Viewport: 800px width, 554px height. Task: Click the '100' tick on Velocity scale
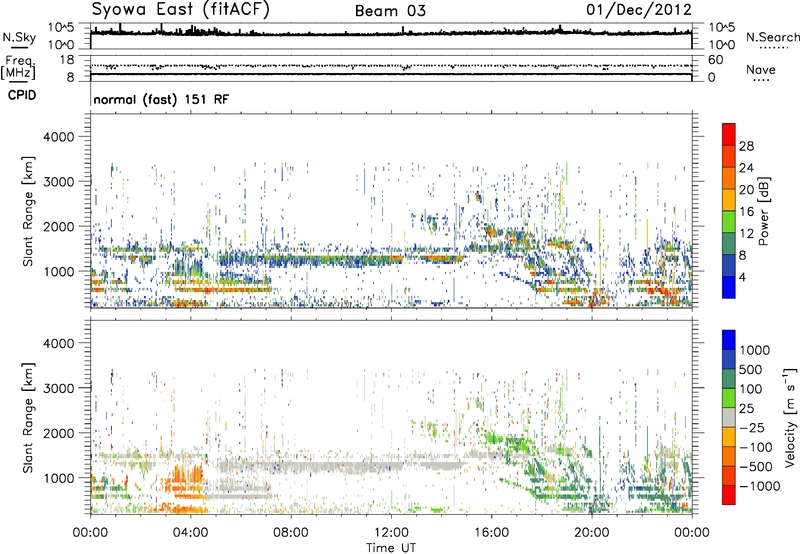(751, 389)
